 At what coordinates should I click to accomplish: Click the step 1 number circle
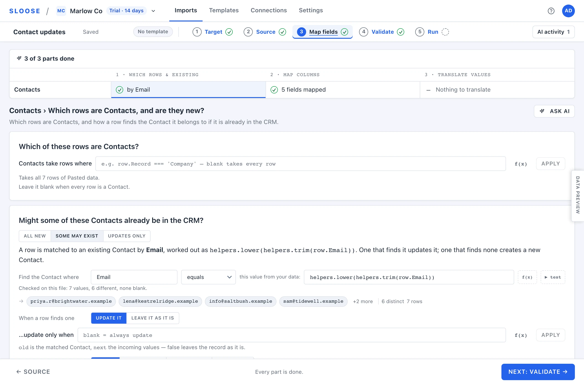click(197, 32)
